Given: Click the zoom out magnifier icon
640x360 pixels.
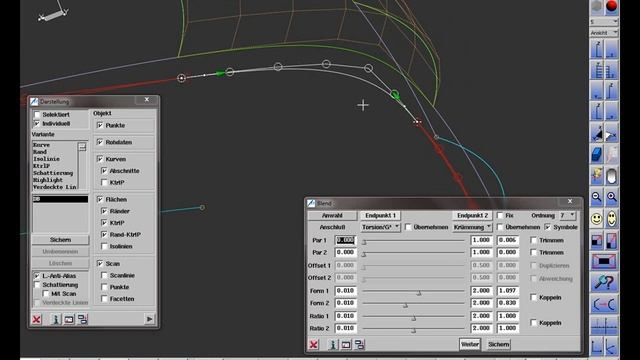Looking at the screenshot, I should pos(597,198).
